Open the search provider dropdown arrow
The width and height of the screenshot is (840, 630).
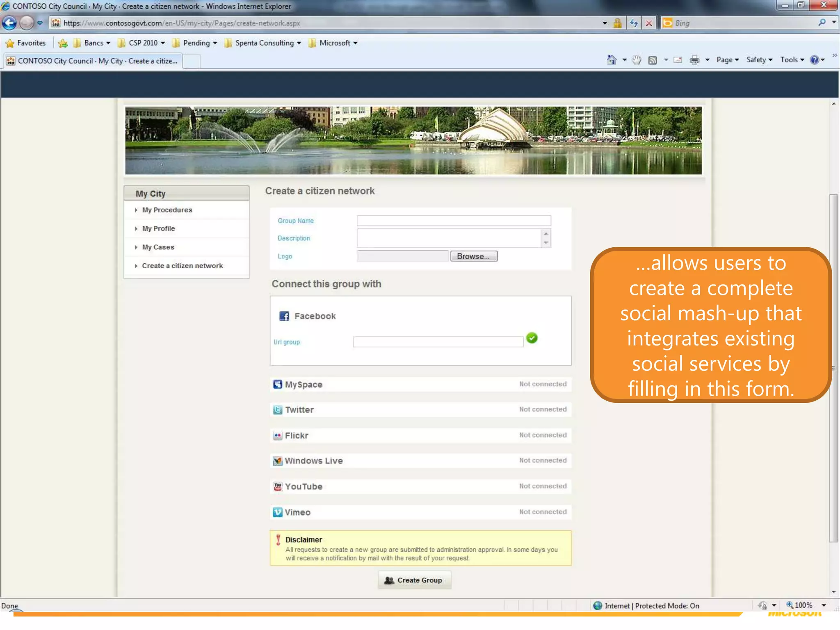click(x=834, y=23)
